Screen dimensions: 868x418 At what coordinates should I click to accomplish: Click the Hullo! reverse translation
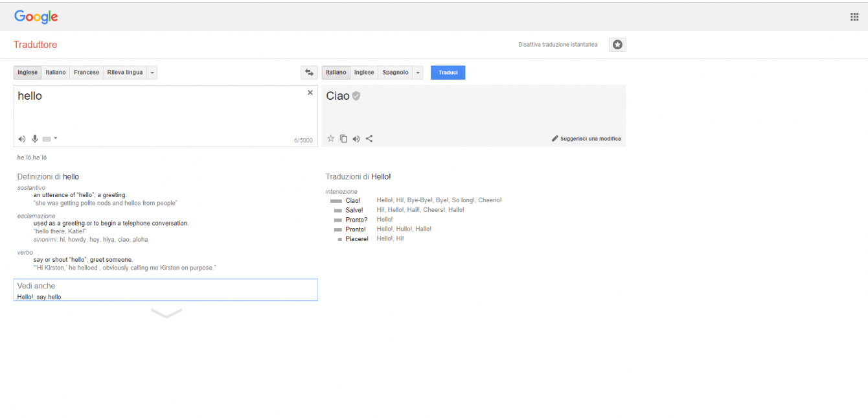[x=404, y=229]
